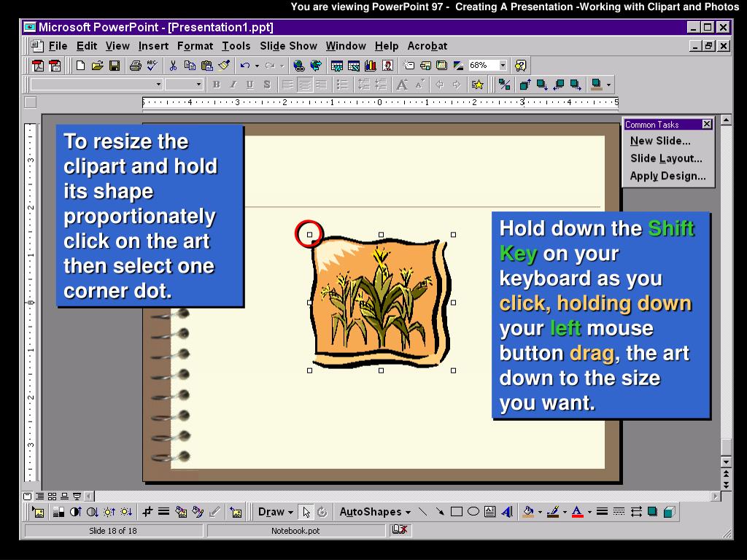
Task: Click the Insert Clip Art icon
Action: pyautogui.click(x=388, y=66)
